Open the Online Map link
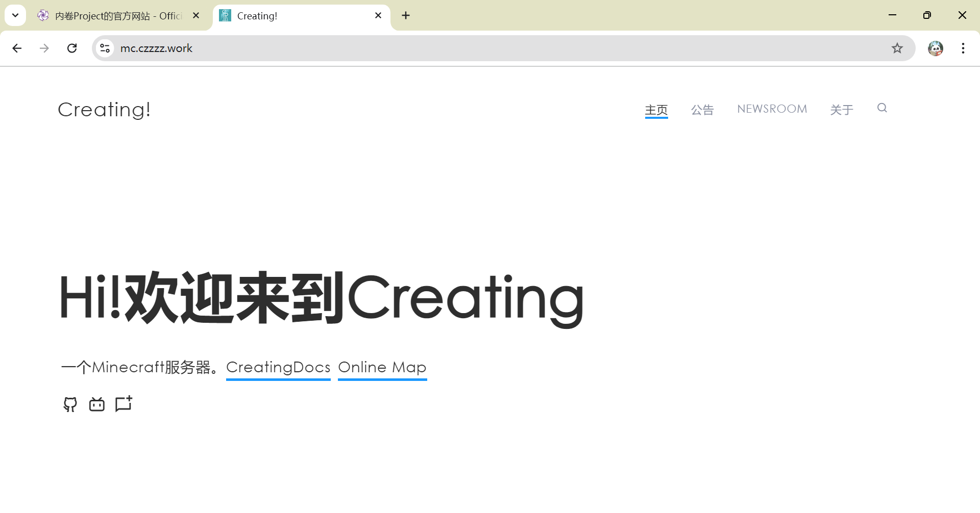980x513 pixels. [x=382, y=367]
